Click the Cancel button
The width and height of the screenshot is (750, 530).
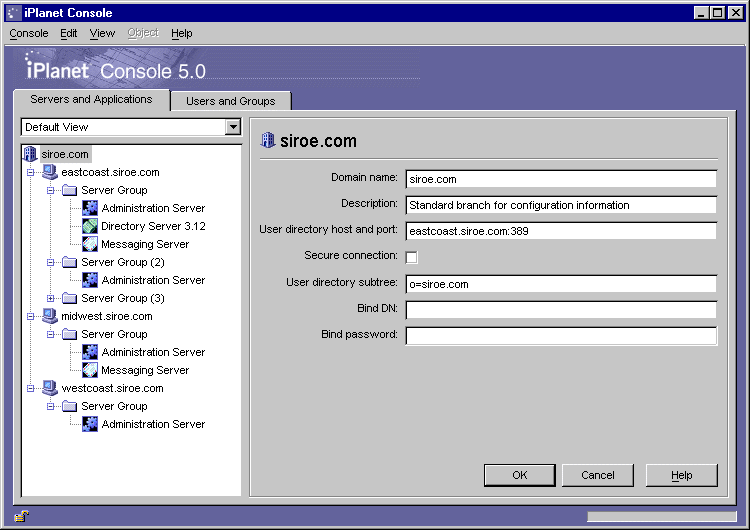[x=598, y=475]
